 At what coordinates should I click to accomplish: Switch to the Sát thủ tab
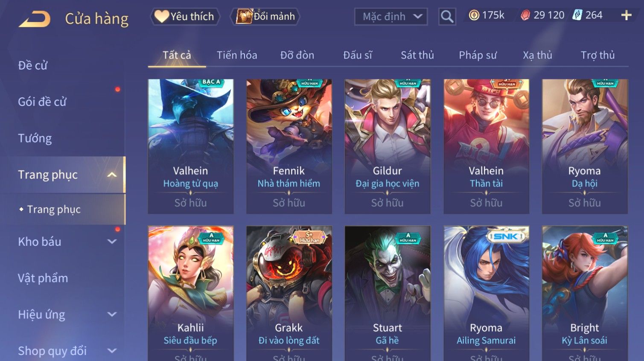417,55
